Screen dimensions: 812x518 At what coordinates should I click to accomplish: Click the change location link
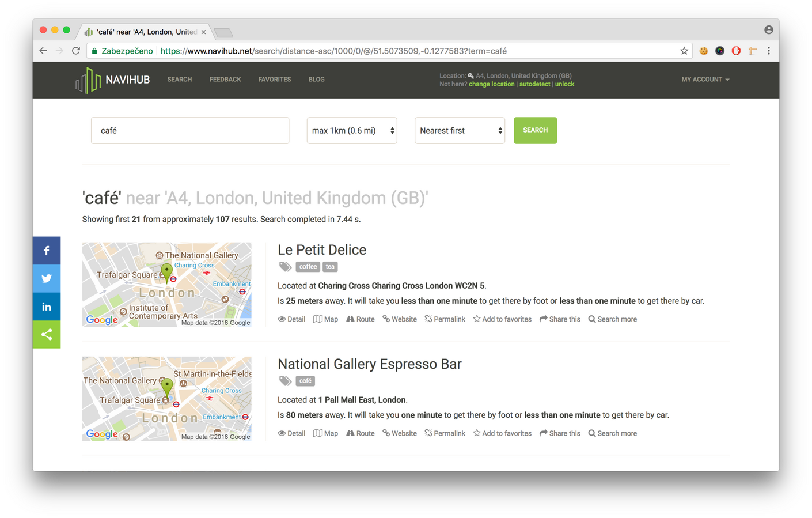coord(491,84)
